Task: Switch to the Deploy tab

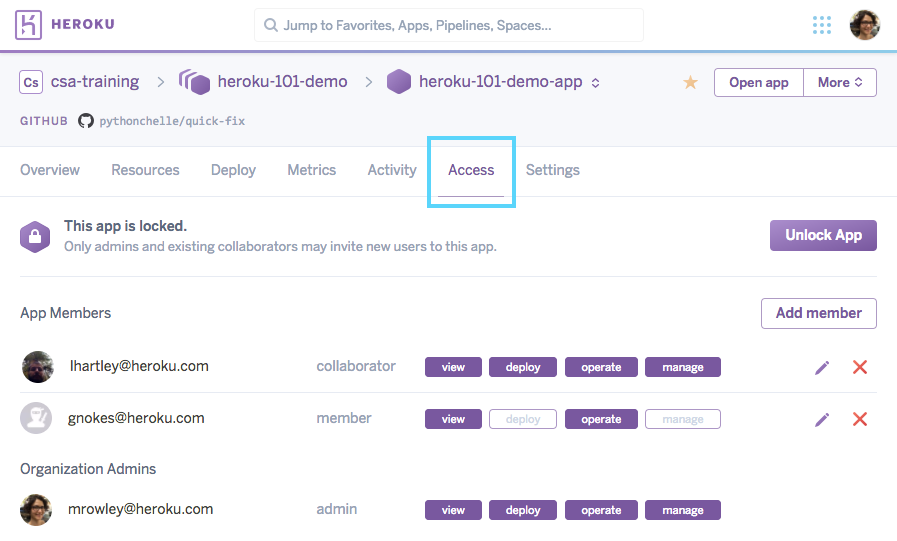Action: coord(233,170)
